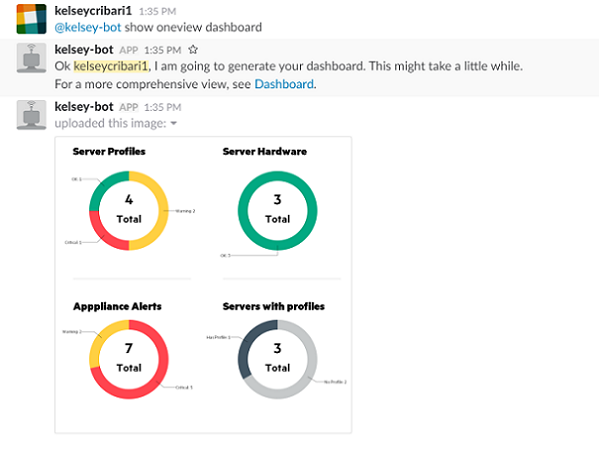The image size is (599, 452).
Task: Star the kelsey-bot dashboard message
Action: (x=193, y=50)
